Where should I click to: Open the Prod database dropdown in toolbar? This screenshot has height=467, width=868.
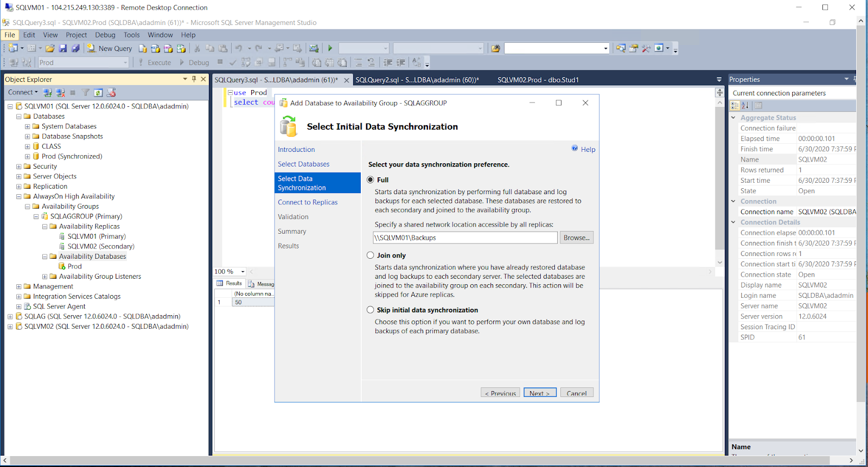pos(125,62)
